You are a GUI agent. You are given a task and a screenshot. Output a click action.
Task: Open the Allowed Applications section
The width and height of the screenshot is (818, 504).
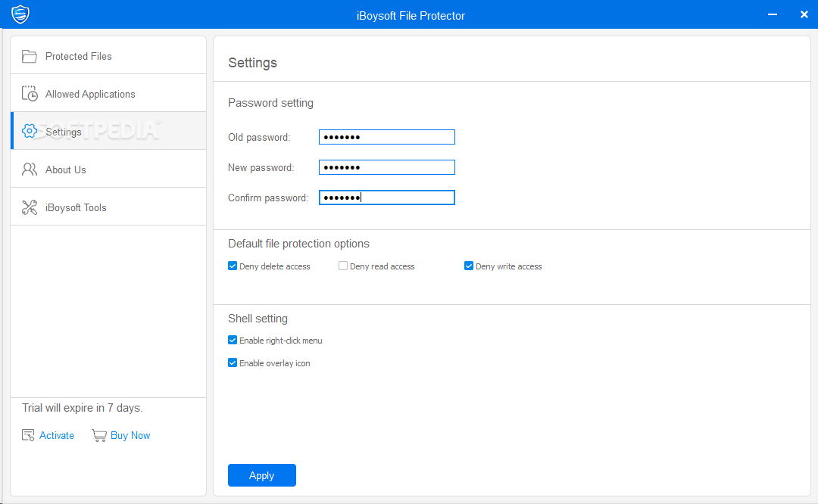108,94
